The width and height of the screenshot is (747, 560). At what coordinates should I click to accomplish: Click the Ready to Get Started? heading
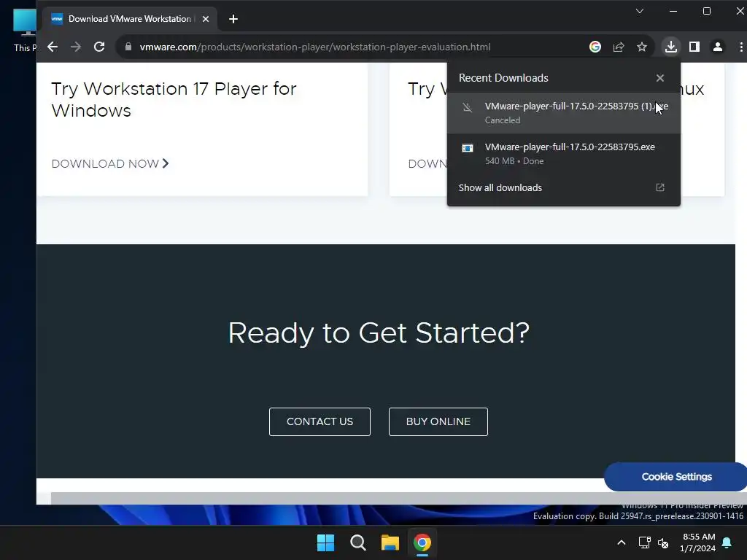click(379, 332)
